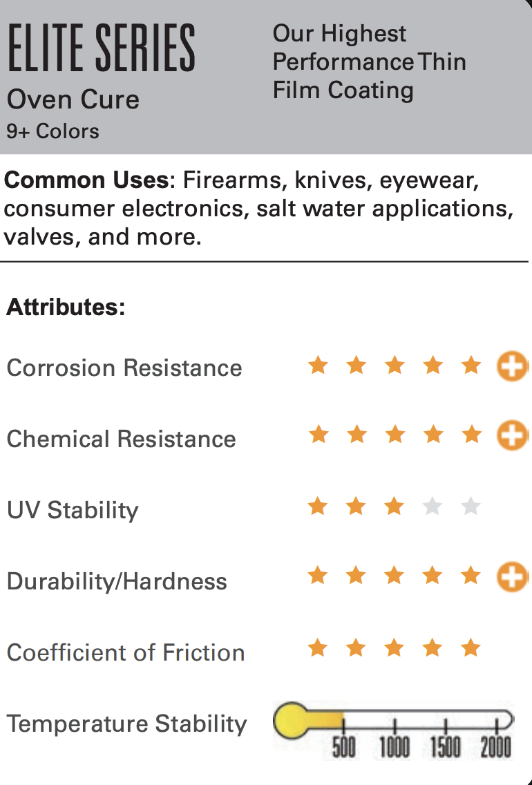Click the plus icon beside Corrosion Resistance

512,366
